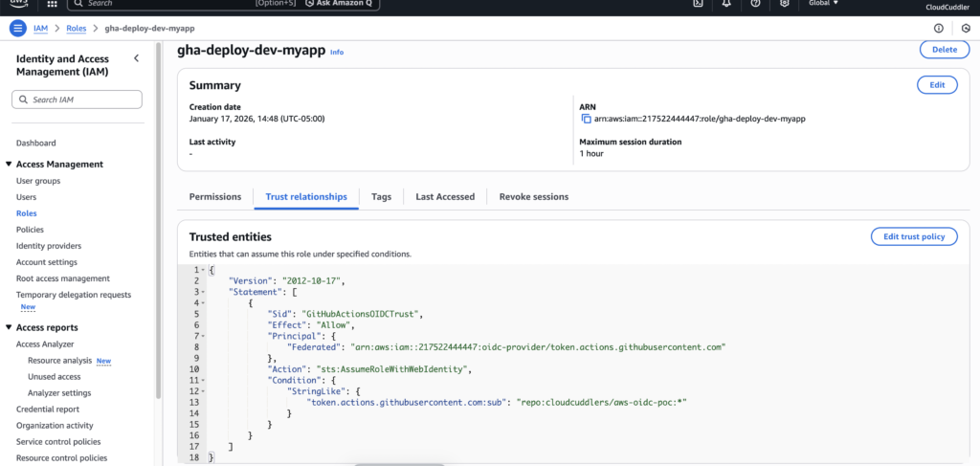
Task: Click the sidebar vertical scrollbar
Action: coord(159,218)
